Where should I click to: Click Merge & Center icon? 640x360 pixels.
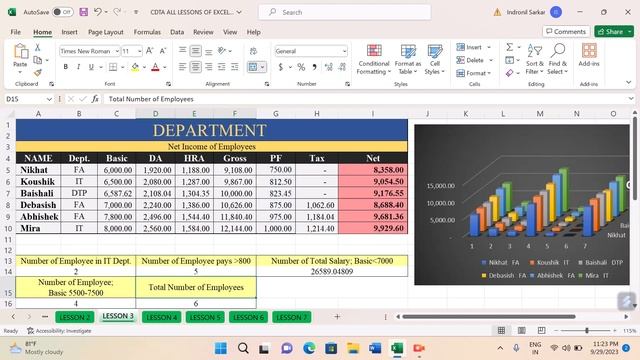(253, 67)
